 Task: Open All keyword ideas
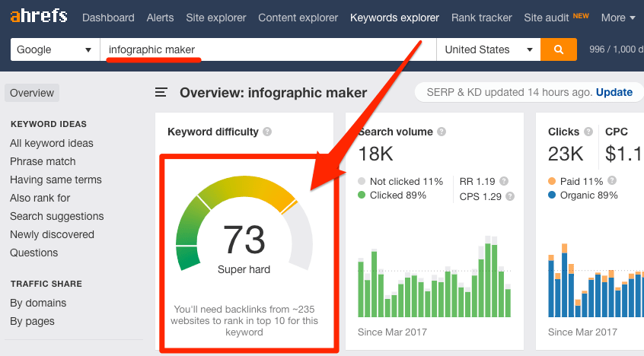(51, 143)
